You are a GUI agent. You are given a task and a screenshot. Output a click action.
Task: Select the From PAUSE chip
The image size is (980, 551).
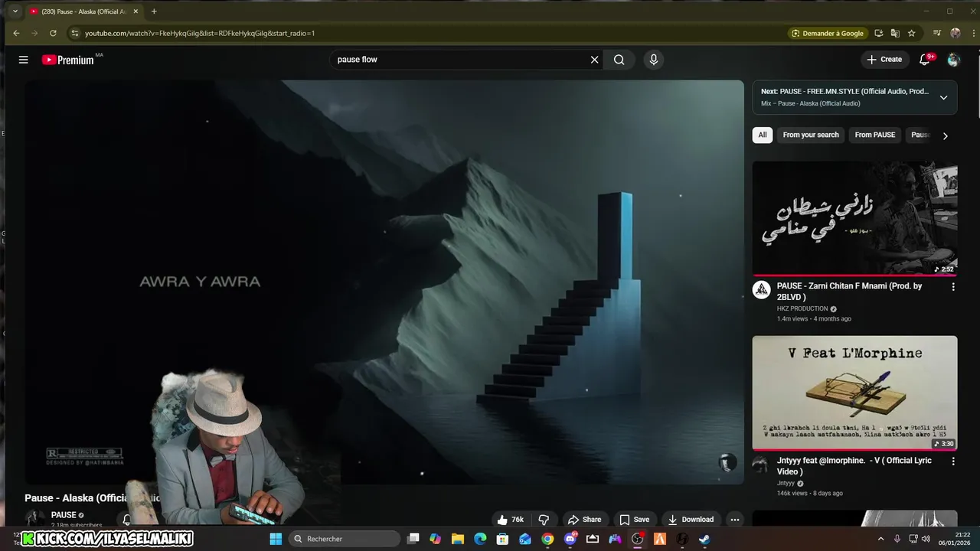[x=875, y=135]
